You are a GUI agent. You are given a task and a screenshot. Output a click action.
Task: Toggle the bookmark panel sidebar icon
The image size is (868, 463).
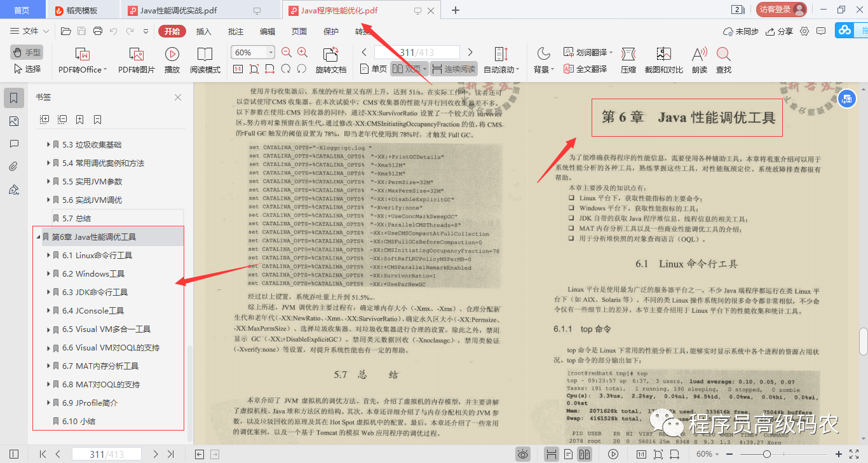14,98
